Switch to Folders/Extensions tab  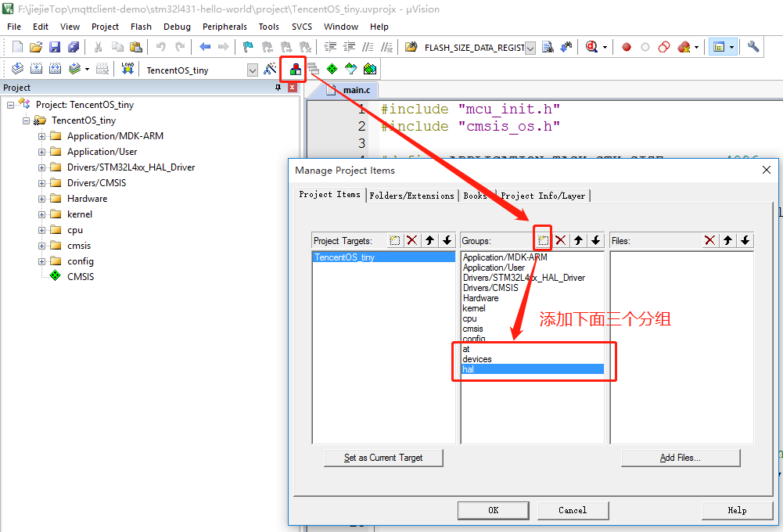412,196
